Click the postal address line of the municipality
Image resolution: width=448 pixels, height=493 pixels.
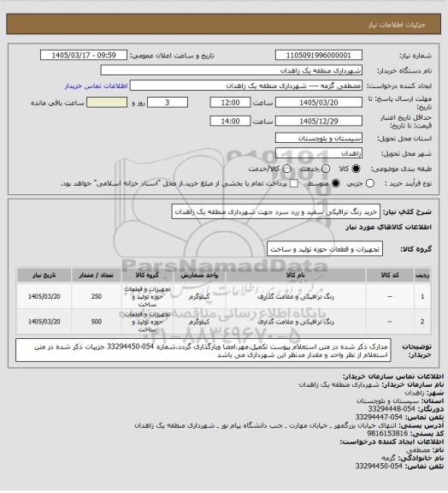266,425
